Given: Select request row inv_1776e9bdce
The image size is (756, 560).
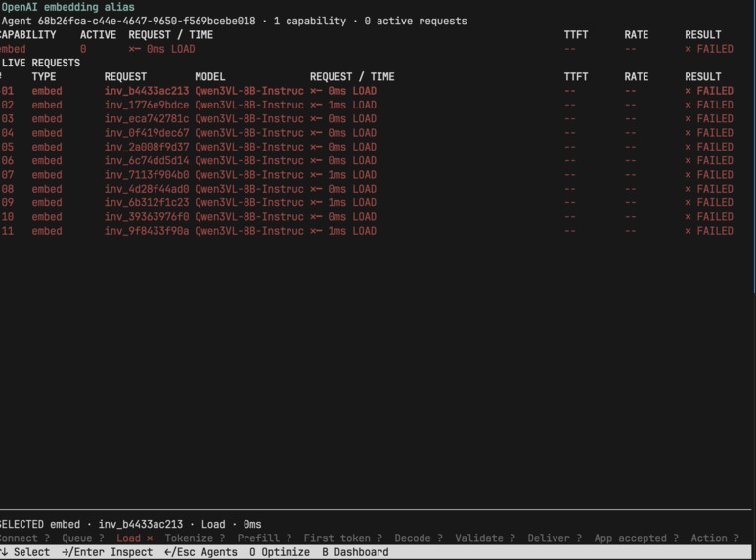Looking at the screenshot, I should (x=367, y=105).
